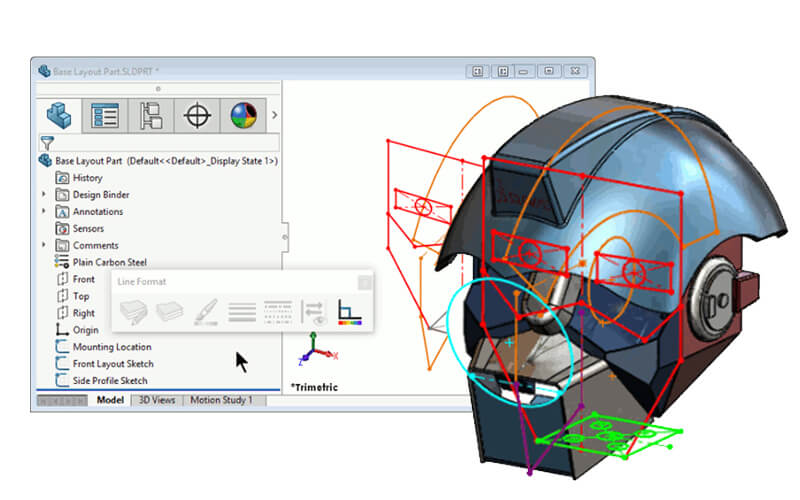Screen dimensions: 800x500
Task: Click the Change Layer Properties icon
Action: click(x=132, y=312)
